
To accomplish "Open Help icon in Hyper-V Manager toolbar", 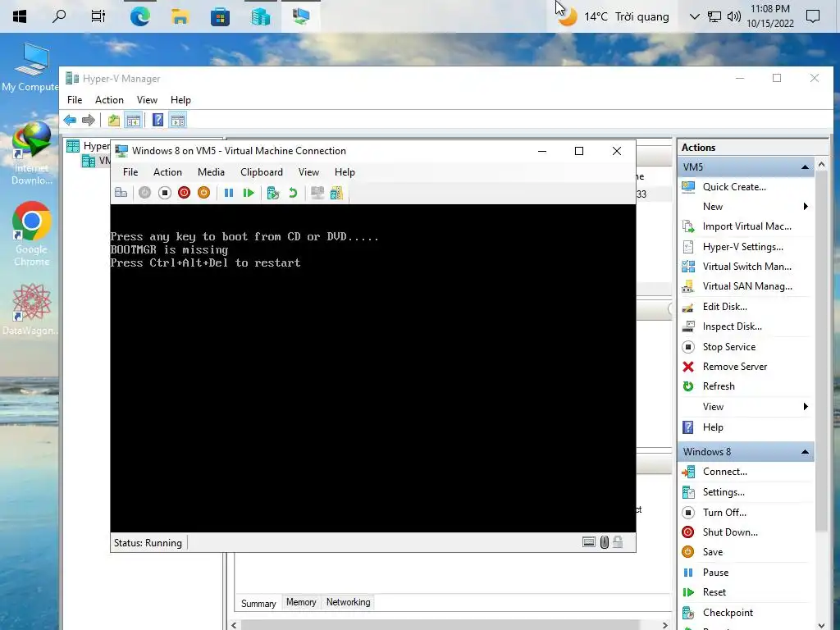I will [157, 120].
